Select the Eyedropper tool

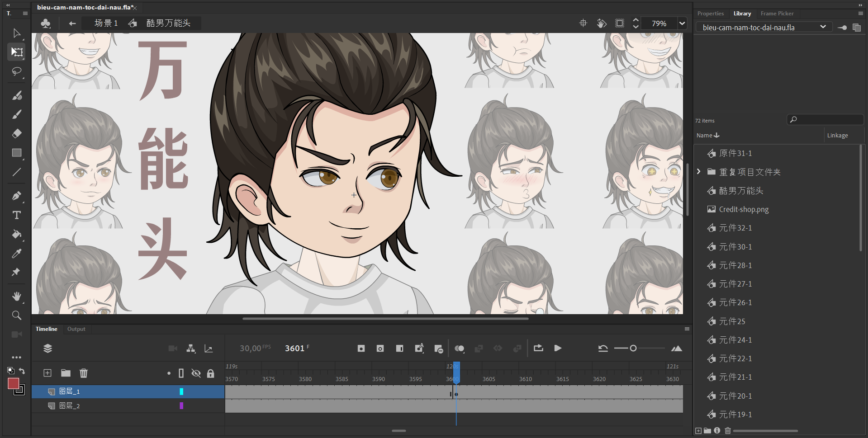(17, 253)
